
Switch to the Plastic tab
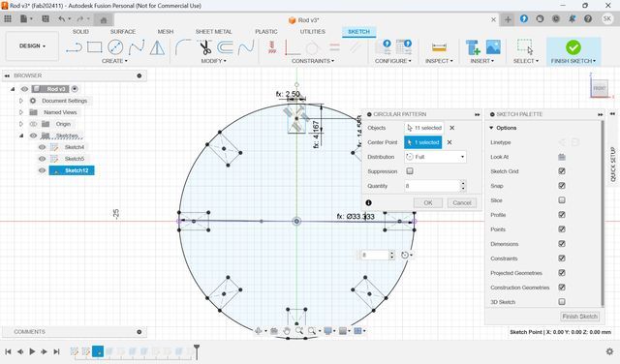point(266,32)
